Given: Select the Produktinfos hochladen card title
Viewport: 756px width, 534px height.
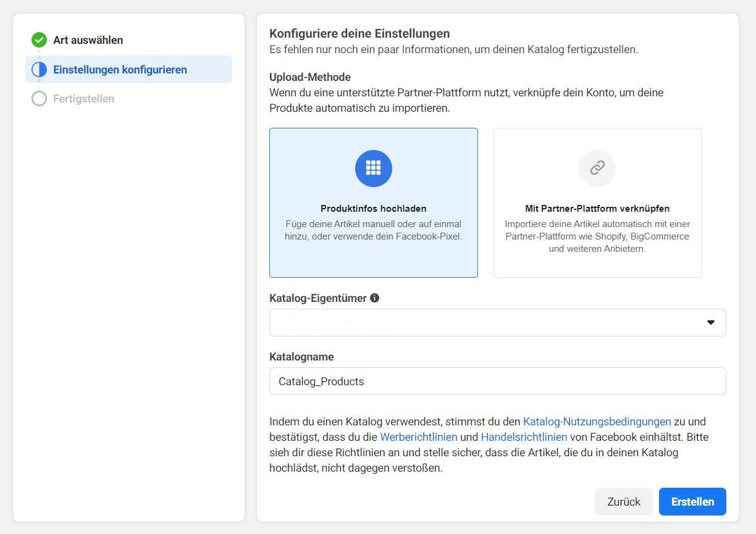Looking at the screenshot, I should 373,209.
